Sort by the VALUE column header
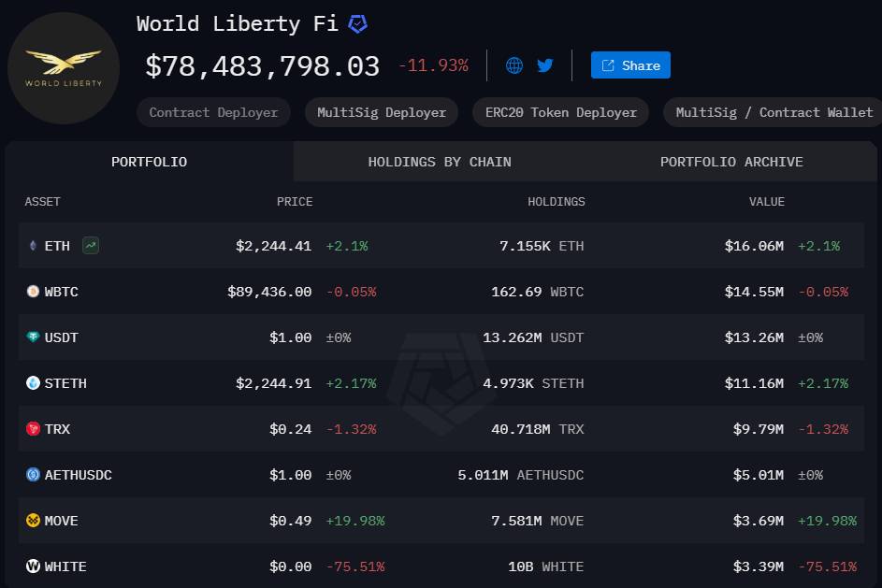The image size is (882, 588). click(767, 202)
